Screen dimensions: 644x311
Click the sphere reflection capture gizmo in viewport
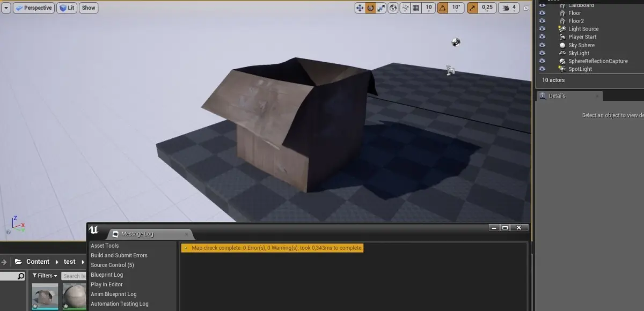click(x=456, y=42)
